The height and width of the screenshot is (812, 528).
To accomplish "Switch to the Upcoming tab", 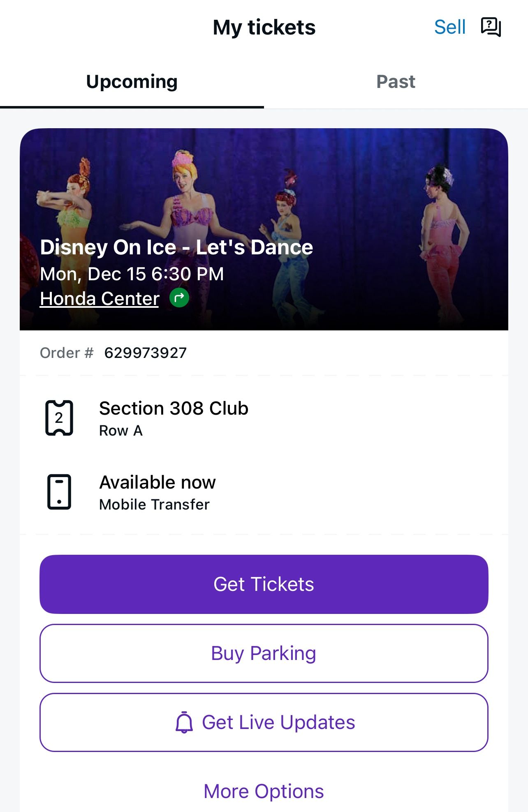I will [132, 82].
